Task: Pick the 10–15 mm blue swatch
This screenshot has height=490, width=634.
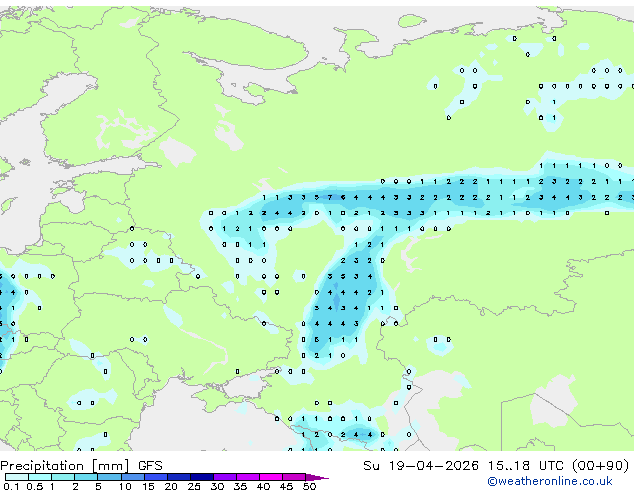Action: (133, 477)
